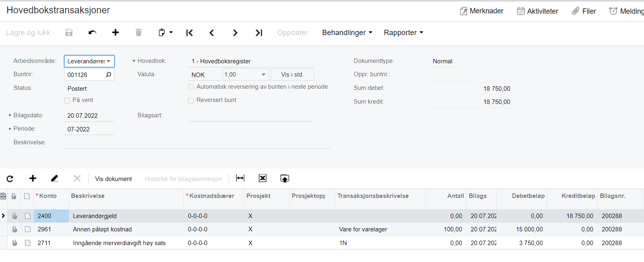This screenshot has width=644, height=262.
Task: Click the trash delete icon
Action: point(138,33)
